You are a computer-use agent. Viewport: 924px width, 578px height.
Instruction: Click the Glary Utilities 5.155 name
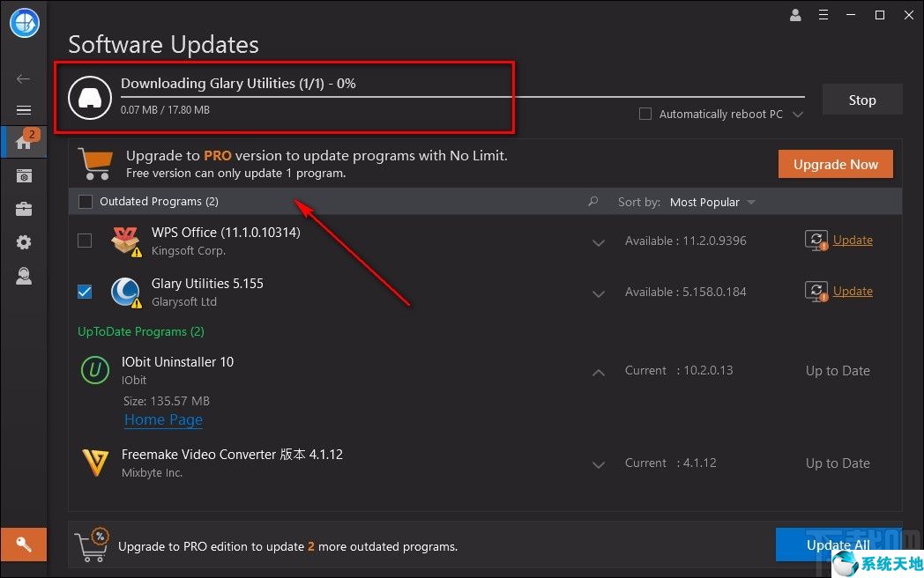tap(207, 284)
